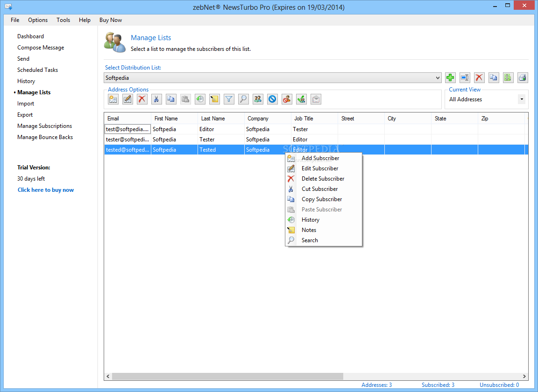Open History in the left sidebar

click(26, 81)
